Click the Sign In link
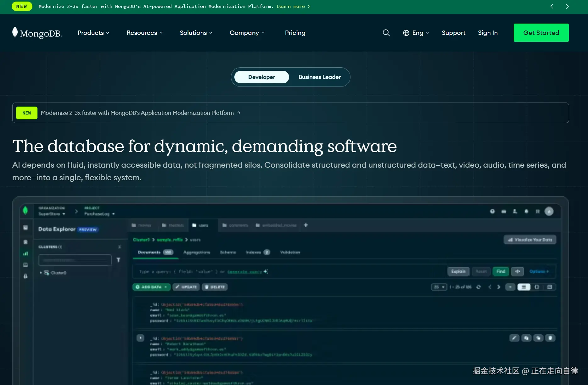This screenshot has width=588, height=385. 488,33
